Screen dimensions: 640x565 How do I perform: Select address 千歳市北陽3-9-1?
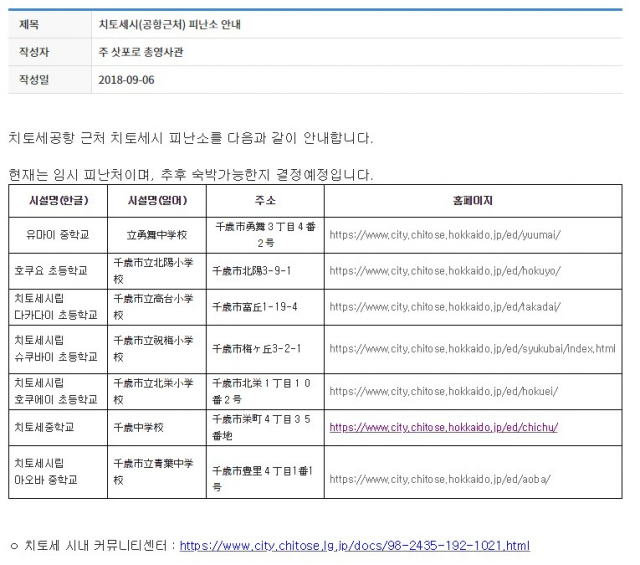click(x=252, y=271)
